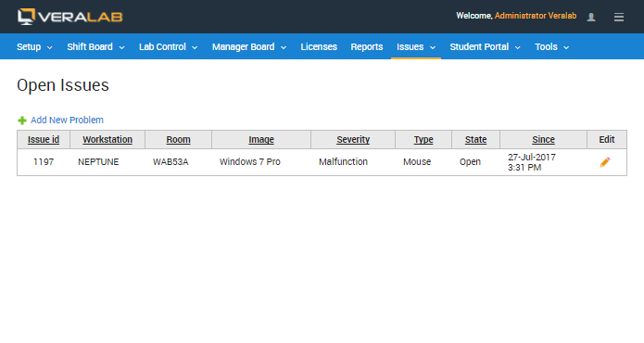Screen dimensions: 644x343
Task: Expand the Student Portal dropdown menu
Action: click(x=485, y=47)
